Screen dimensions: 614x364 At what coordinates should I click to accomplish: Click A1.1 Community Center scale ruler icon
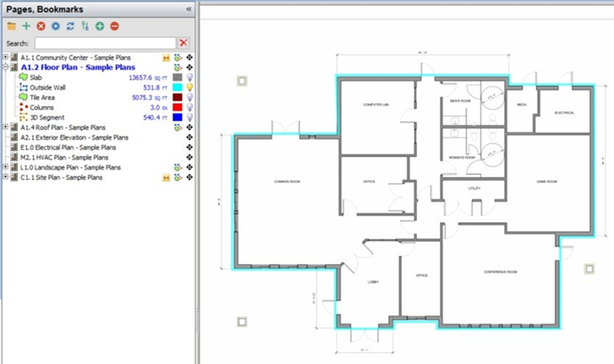pyautogui.click(x=166, y=58)
